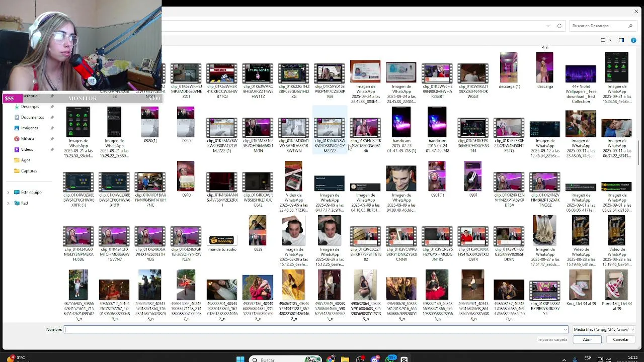Go to Imágenes in the sidebar

coord(30,128)
